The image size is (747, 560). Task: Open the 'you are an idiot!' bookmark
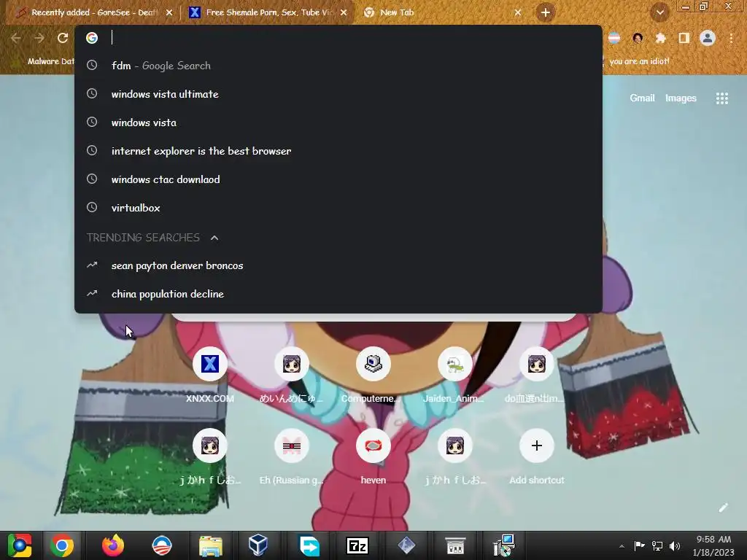click(x=639, y=61)
